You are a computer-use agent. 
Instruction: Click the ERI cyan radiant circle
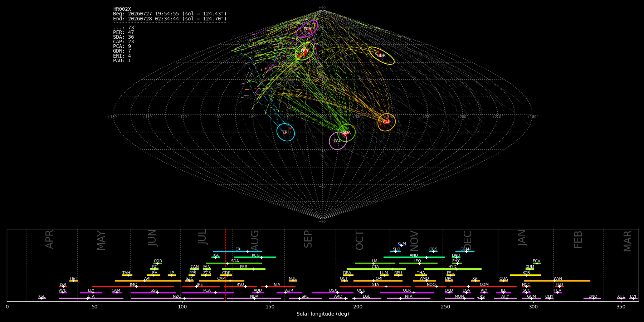coord(286,132)
